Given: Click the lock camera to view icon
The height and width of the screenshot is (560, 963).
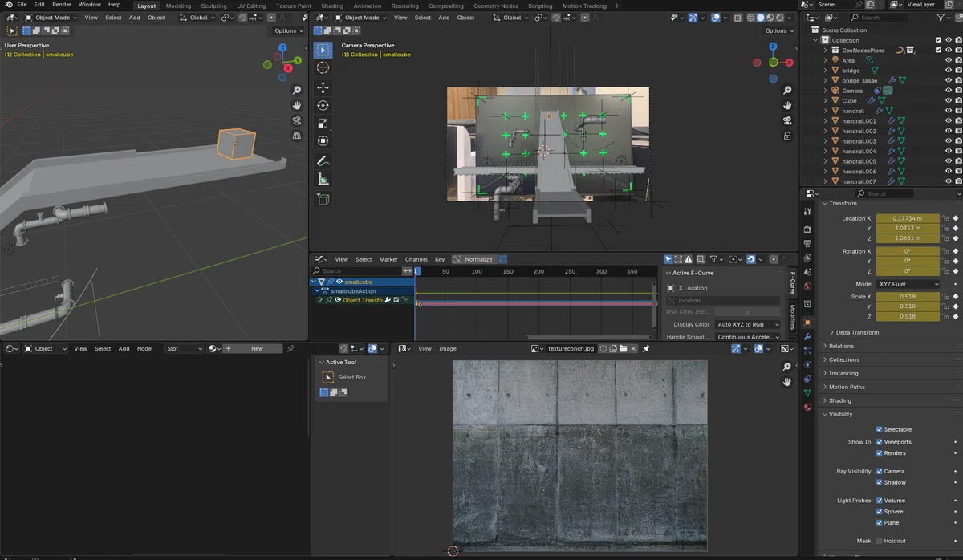Looking at the screenshot, I should (787, 136).
